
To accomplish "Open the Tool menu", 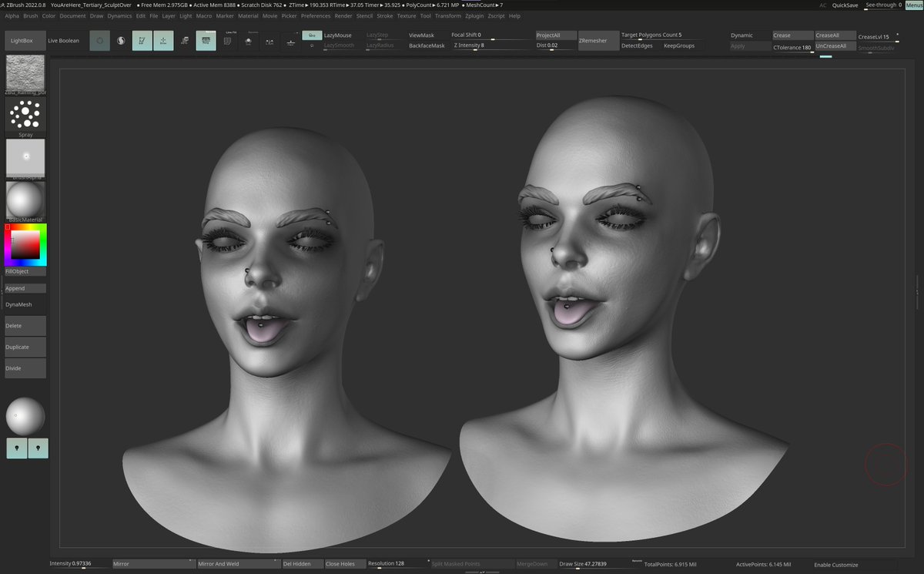I will pos(425,15).
